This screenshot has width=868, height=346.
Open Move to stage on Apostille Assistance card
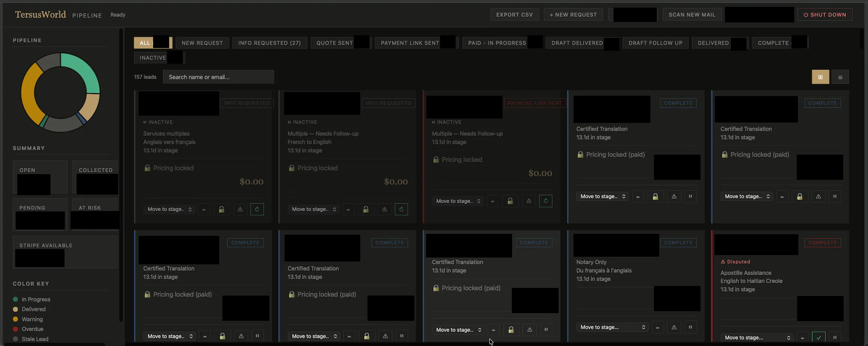point(757,338)
